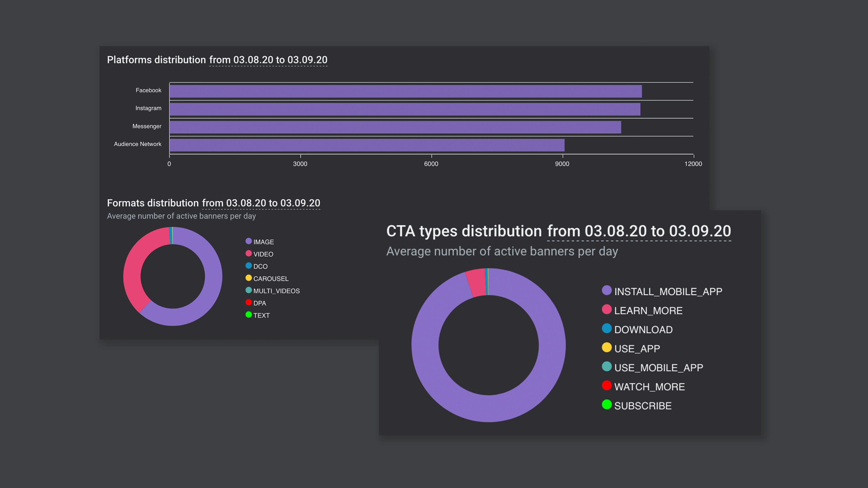This screenshot has width=868, height=488.
Task: Click the CAROUSEL yellow legend marker
Action: [249, 278]
